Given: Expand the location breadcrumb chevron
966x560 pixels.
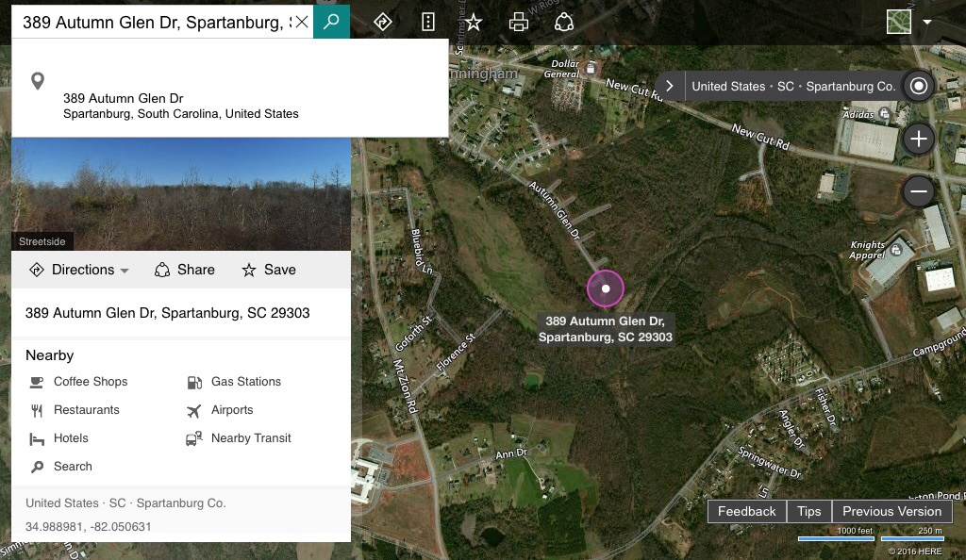Looking at the screenshot, I should pos(670,86).
